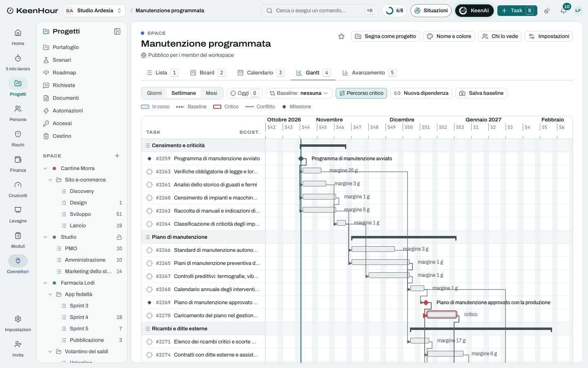Viewport: 588px width, 368px height.
Task: Mark task #2261 Analisi dello storico complete
Action: (149, 185)
